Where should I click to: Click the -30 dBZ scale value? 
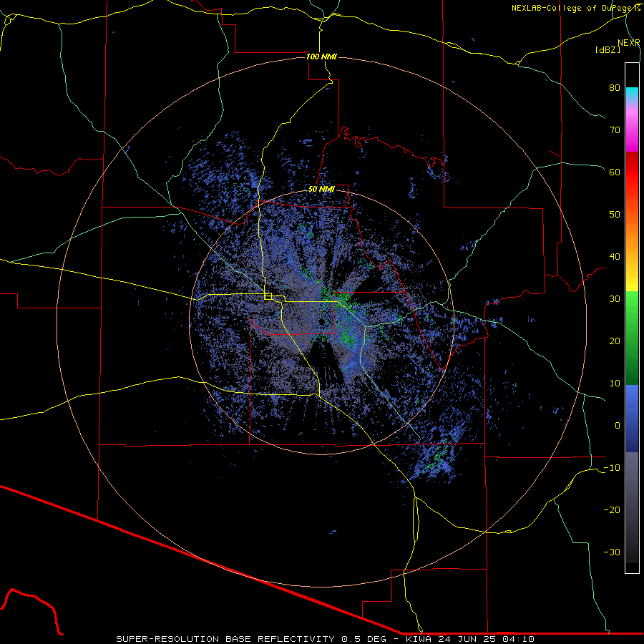click(612, 552)
